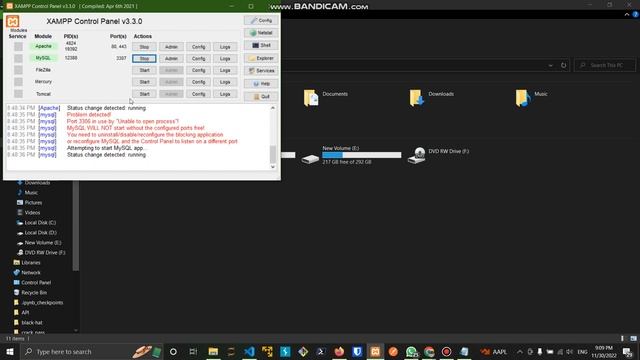Stop the MySQL module

tap(144, 58)
